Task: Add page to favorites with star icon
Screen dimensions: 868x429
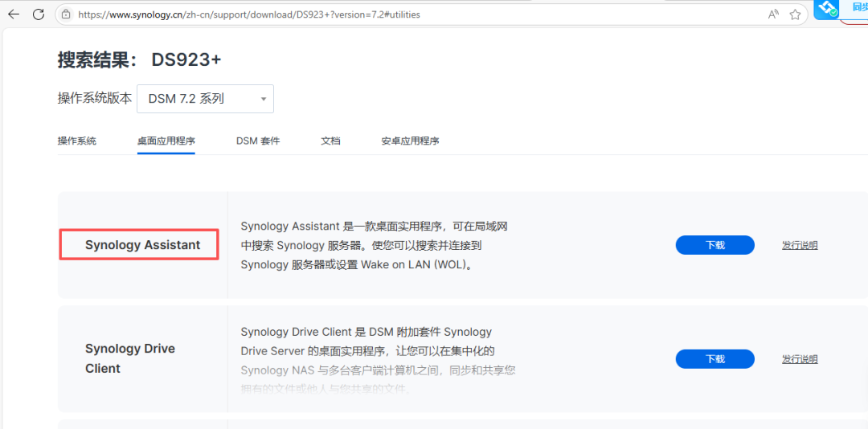Action: click(x=795, y=14)
